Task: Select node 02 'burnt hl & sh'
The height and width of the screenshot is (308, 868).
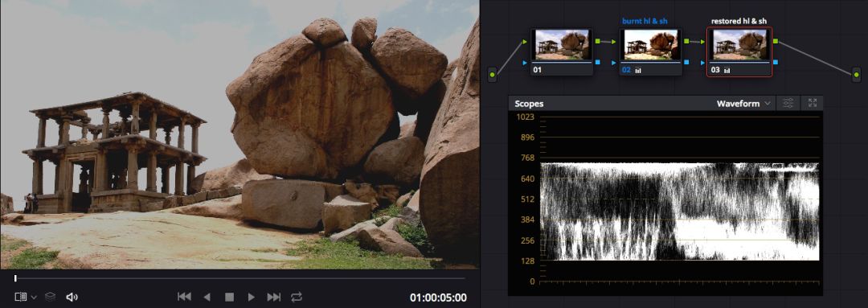Action: 651,51
